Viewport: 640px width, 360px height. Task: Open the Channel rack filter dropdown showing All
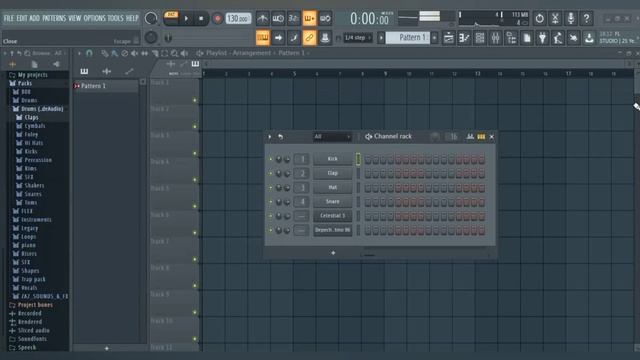(x=332, y=137)
